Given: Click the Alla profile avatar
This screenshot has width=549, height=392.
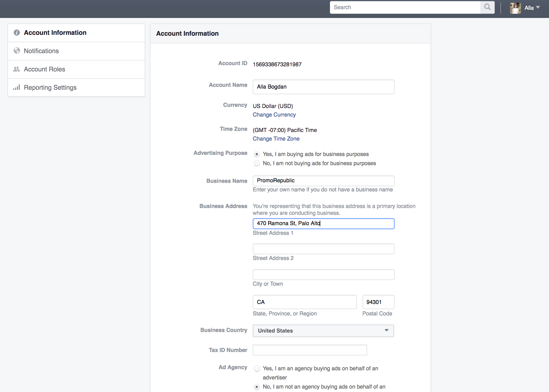Looking at the screenshot, I should (x=515, y=8).
